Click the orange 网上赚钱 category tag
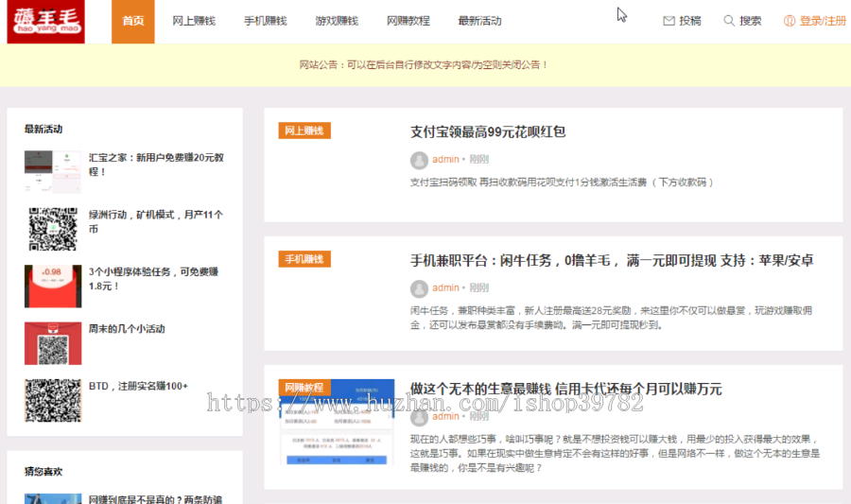 [x=304, y=130]
